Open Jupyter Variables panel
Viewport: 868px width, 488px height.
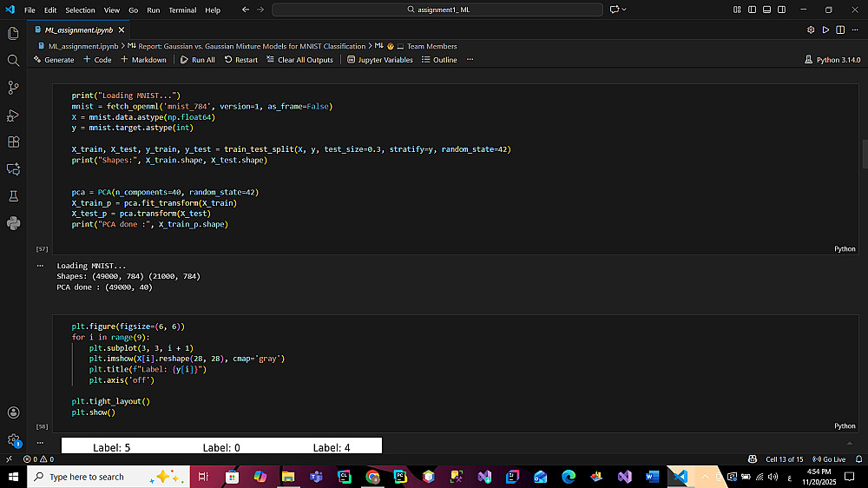380,60
